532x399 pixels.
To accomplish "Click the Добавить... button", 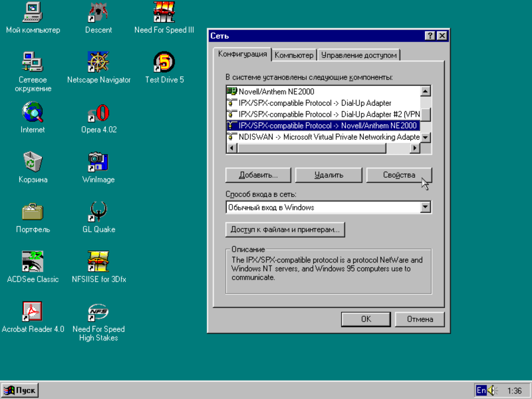I will (258, 175).
